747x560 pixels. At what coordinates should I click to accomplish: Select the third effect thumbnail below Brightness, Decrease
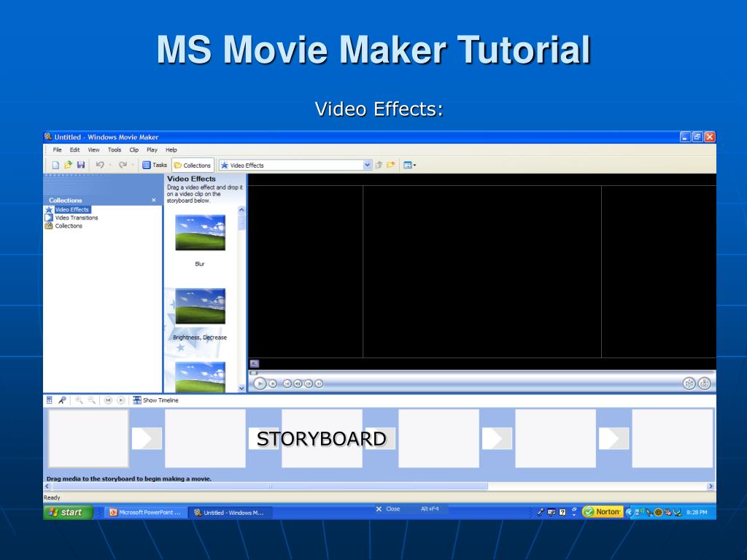click(200, 377)
